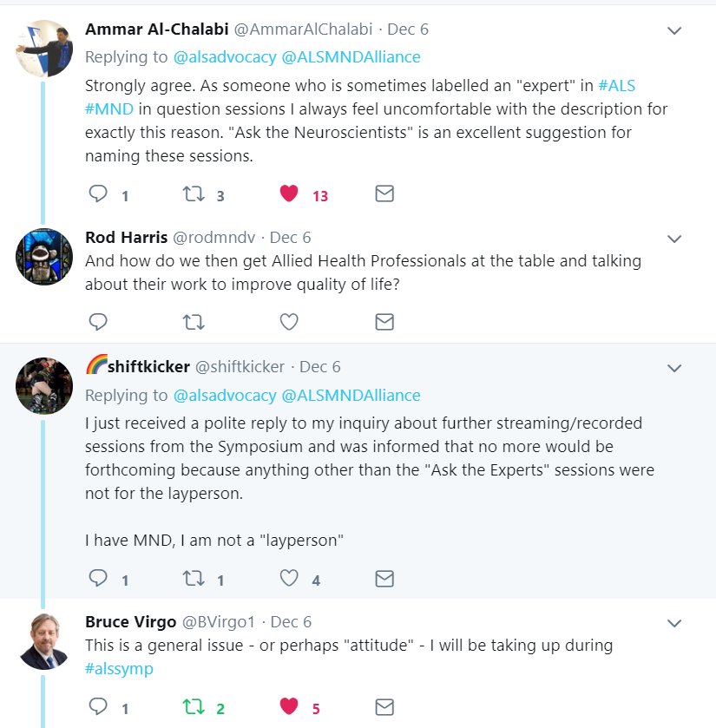Image resolution: width=716 pixels, height=728 pixels.
Task: Open more options for Ammar Al-Chalabi's tweet
Action: (x=674, y=30)
